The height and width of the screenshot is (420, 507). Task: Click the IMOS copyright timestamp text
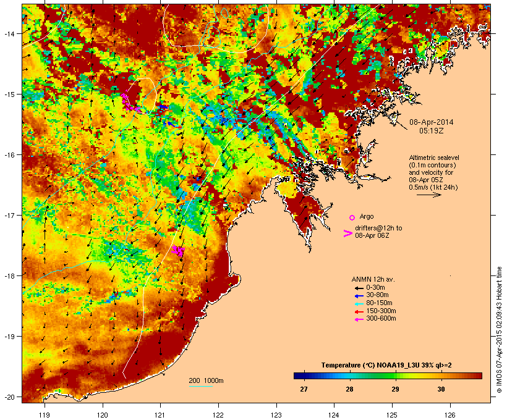(499, 330)
